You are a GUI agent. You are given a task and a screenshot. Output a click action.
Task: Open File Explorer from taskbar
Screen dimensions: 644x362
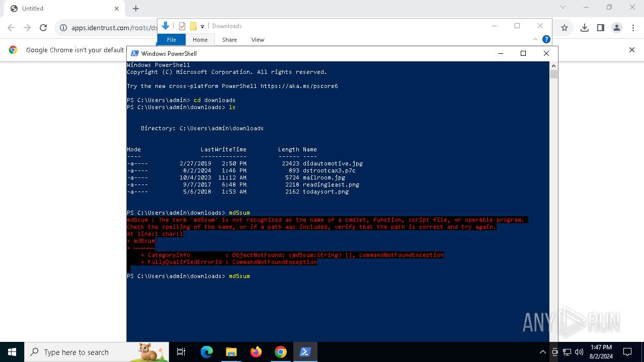point(231,352)
